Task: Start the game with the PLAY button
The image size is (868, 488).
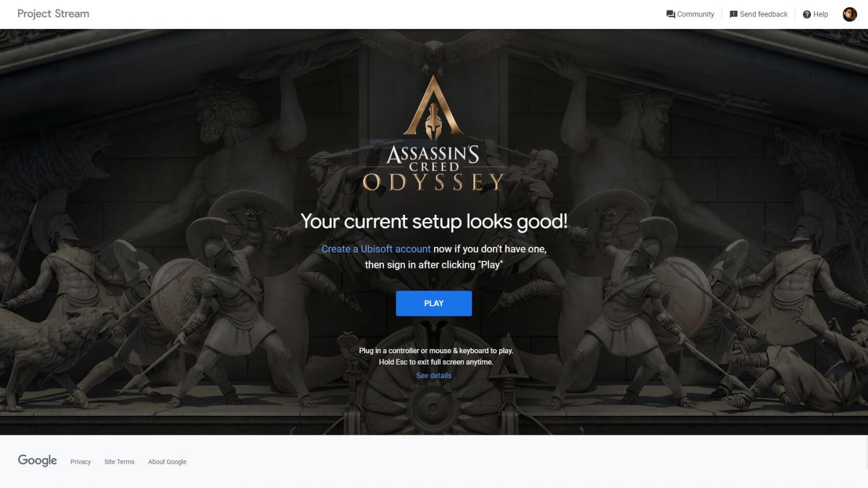Action: 434,303
